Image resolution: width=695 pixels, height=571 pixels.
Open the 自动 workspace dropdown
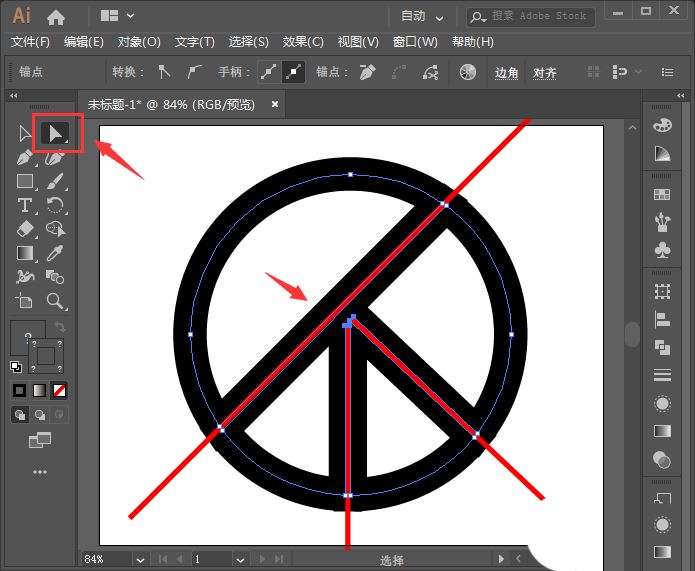420,16
